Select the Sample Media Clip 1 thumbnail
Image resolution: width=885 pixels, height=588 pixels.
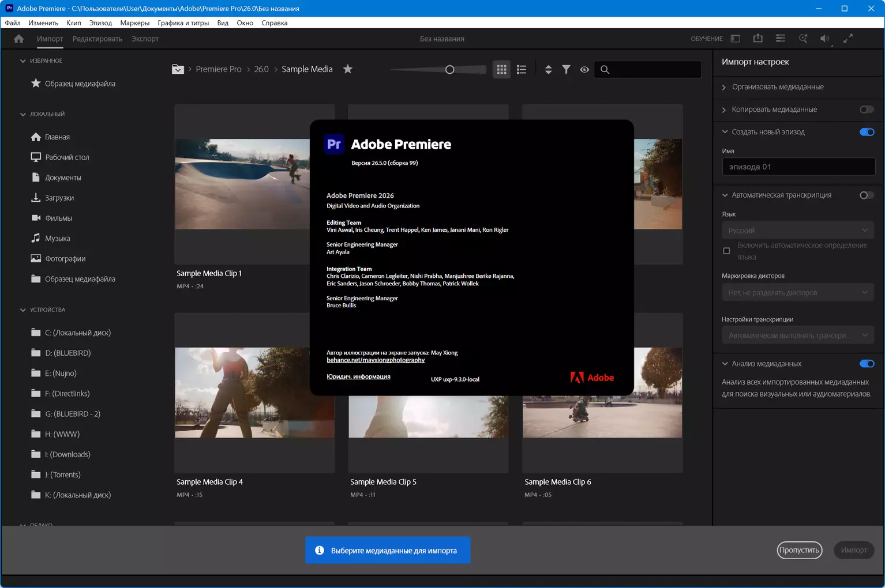[242, 184]
